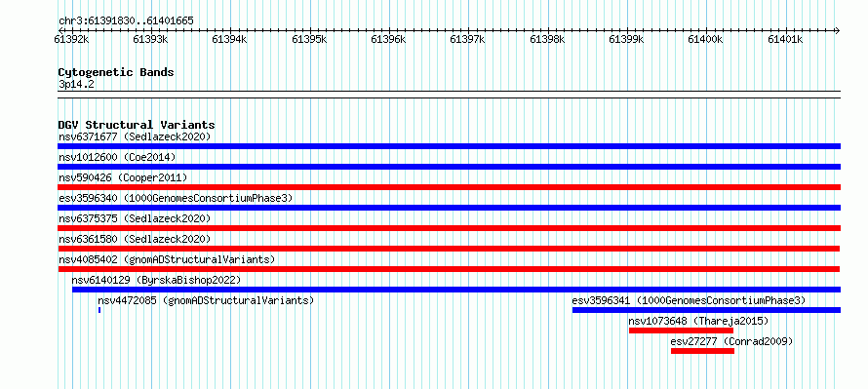Viewport: 868px width, 389px height.
Task: Click the 61400k ruler position
Action: click(x=706, y=39)
